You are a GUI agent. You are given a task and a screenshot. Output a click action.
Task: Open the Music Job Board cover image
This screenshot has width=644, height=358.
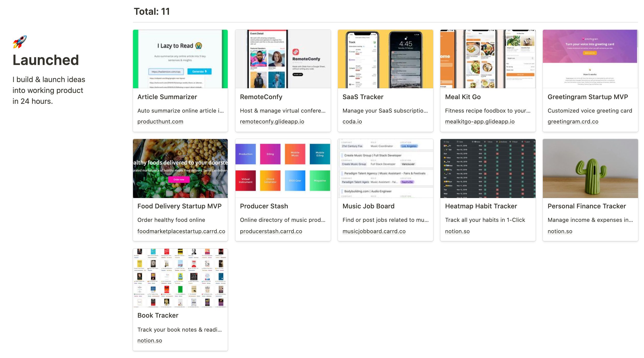tap(386, 169)
